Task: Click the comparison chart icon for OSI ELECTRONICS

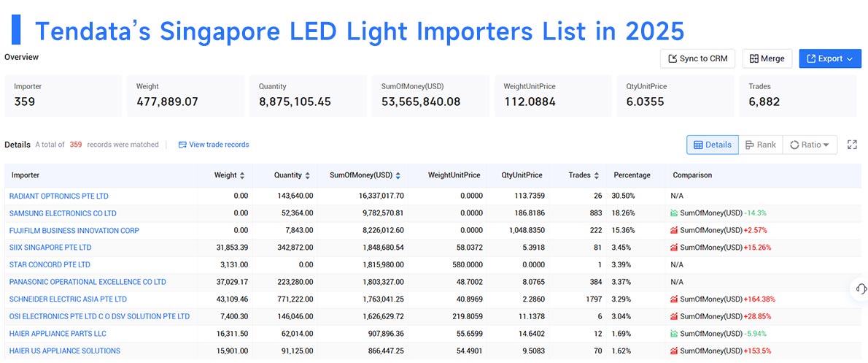Action: (674, 316)
